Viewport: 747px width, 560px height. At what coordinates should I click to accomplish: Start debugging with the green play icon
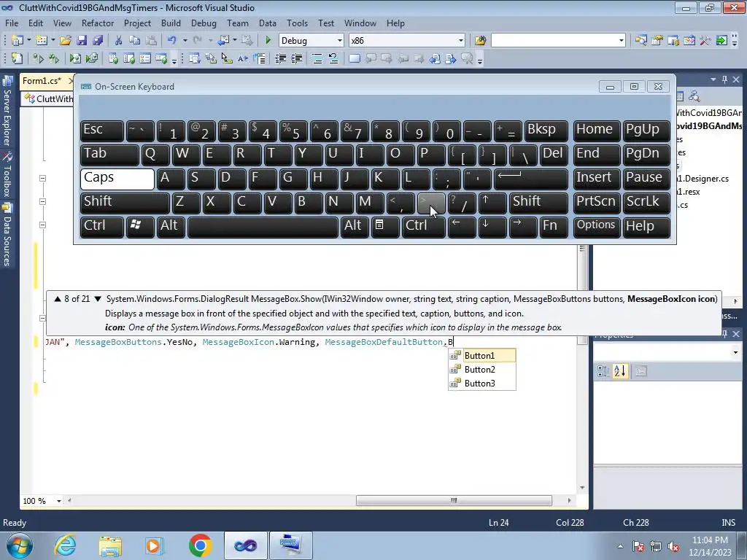(x=268, y=41)
